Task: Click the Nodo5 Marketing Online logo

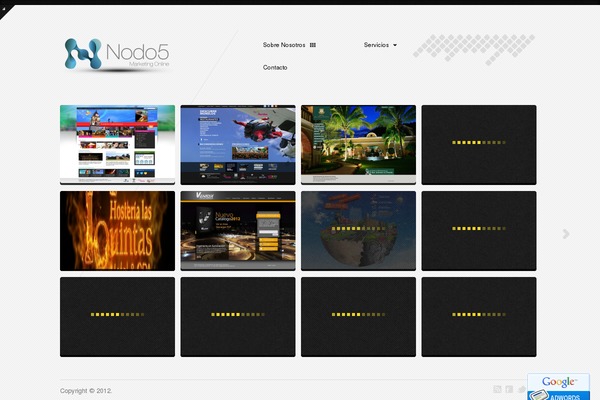Action: point(117,54)
